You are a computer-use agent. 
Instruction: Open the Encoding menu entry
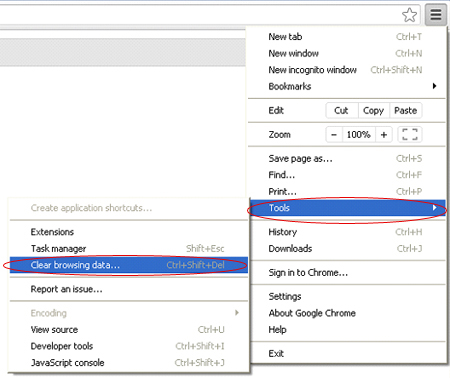click(129, 313)
